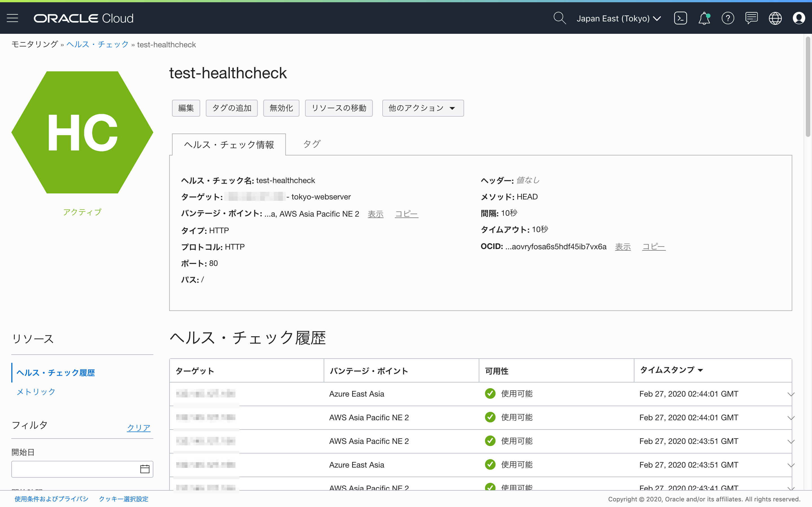Click the 無効化 button
The width and height of the screenshot is (812, 507).
281,108
